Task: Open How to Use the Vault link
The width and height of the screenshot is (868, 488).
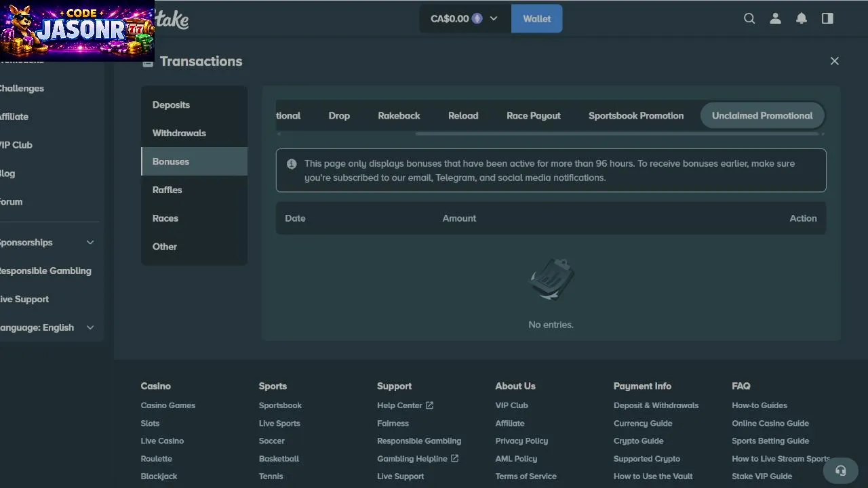Action: [x=653, y=476]
